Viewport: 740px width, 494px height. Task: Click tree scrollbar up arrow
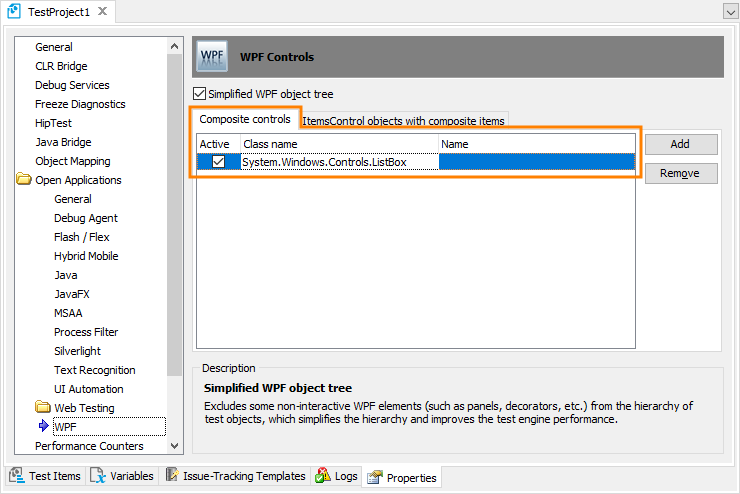[175, 46]
